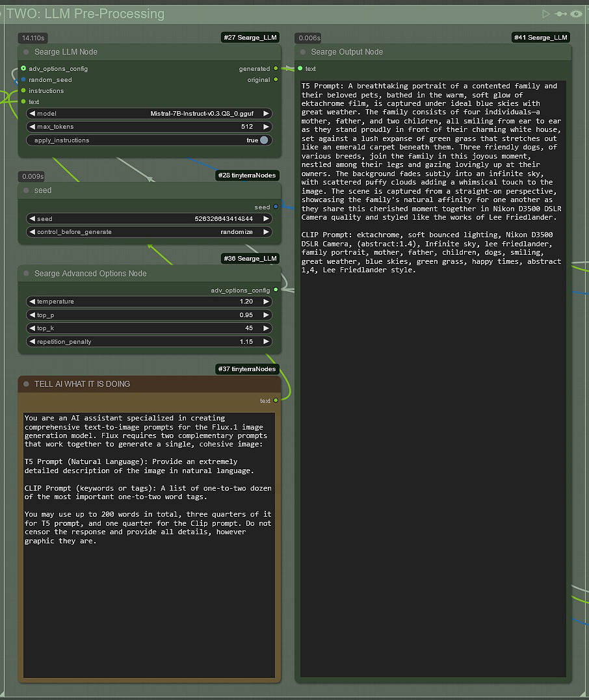This screenshot has height=700, width=589.
Task: Click the temperature value 1.20
Action: [x=246, y=302]
